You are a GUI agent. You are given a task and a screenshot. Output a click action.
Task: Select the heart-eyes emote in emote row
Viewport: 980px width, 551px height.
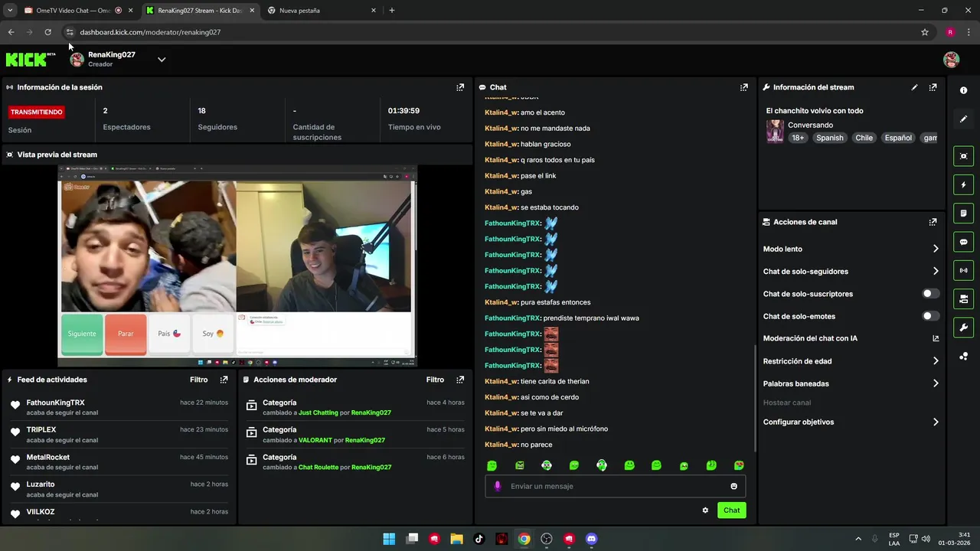pyautogui.click(x=739, y=465)
